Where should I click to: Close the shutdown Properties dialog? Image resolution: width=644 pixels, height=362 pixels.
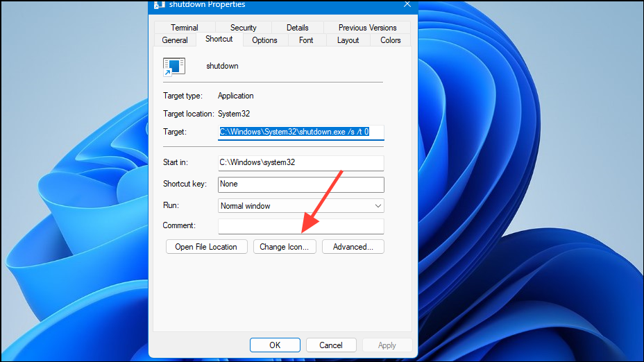pyautogui.click(x=407, y=4)
